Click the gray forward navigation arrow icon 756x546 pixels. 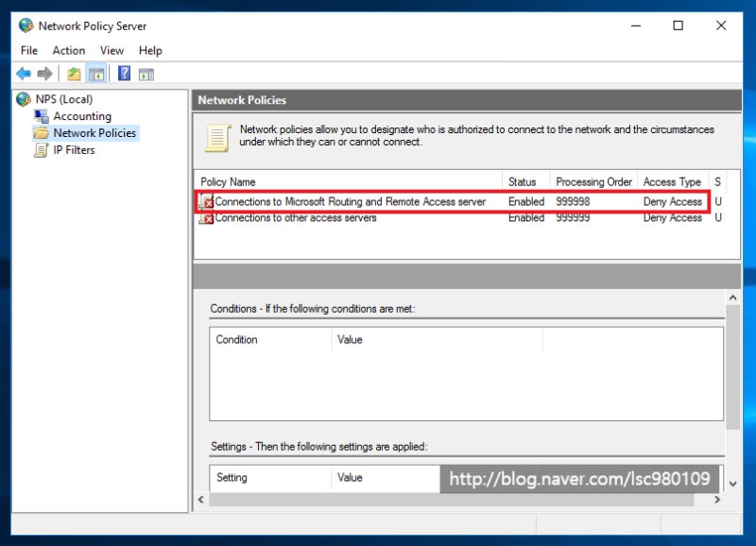[43, 73]
